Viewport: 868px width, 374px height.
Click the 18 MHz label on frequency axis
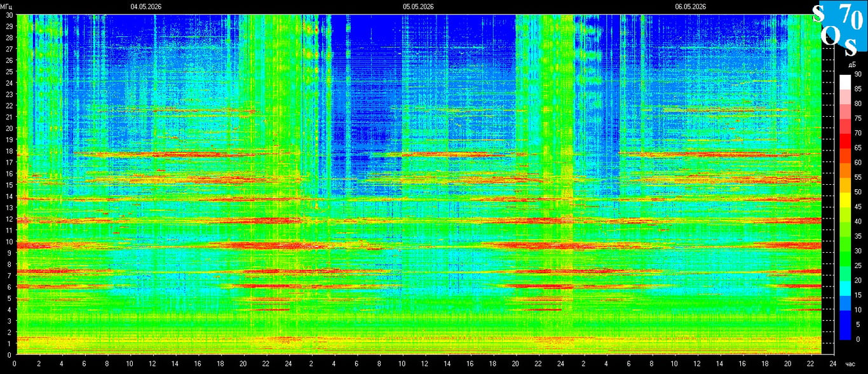pos(9,151)
